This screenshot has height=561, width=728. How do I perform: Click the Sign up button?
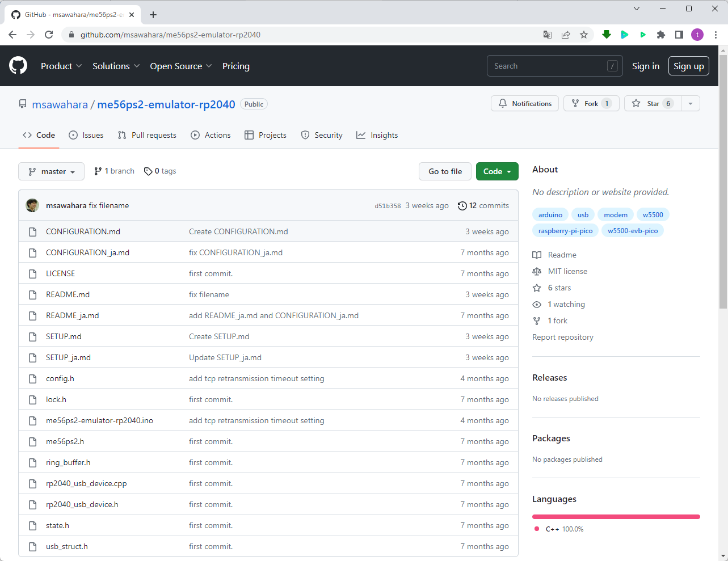pos(689,66)
